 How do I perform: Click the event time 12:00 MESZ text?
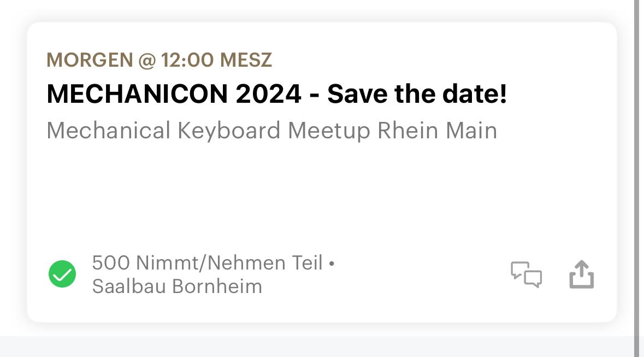216,60
